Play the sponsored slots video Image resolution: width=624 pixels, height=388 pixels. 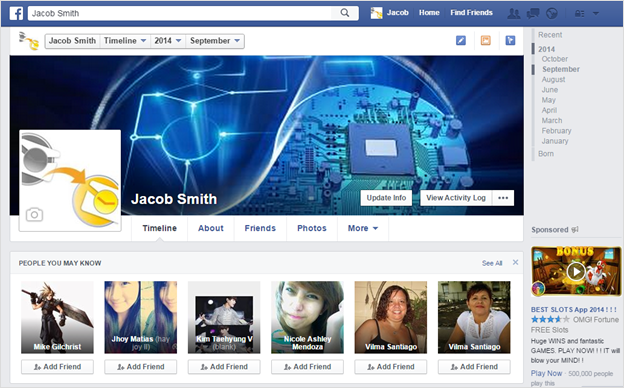click(x=576, y=272)
